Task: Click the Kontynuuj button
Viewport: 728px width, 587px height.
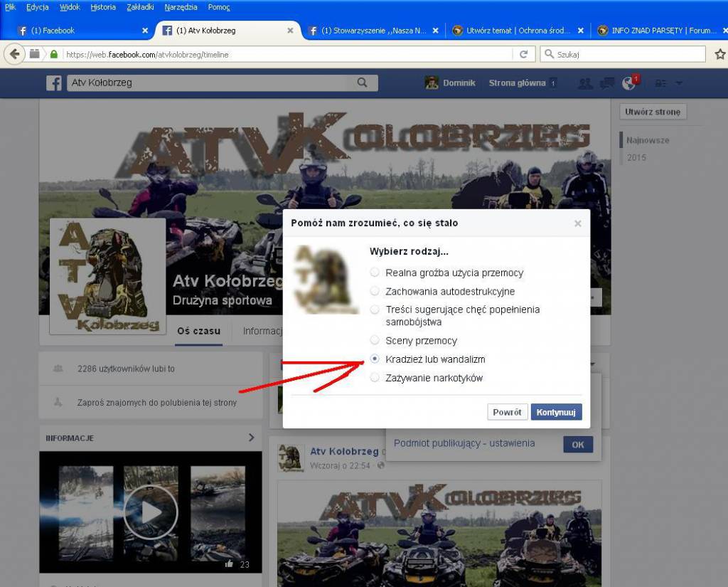Action: click(556, 412)
